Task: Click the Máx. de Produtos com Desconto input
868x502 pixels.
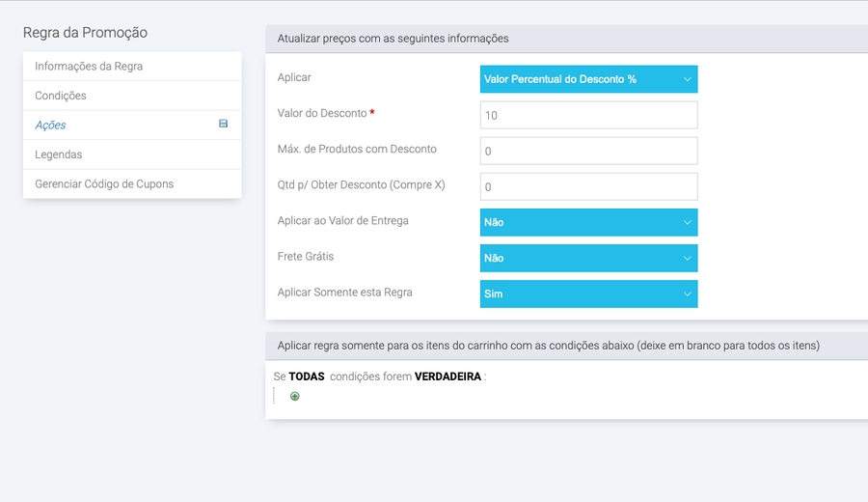Action: pos(588,151)
